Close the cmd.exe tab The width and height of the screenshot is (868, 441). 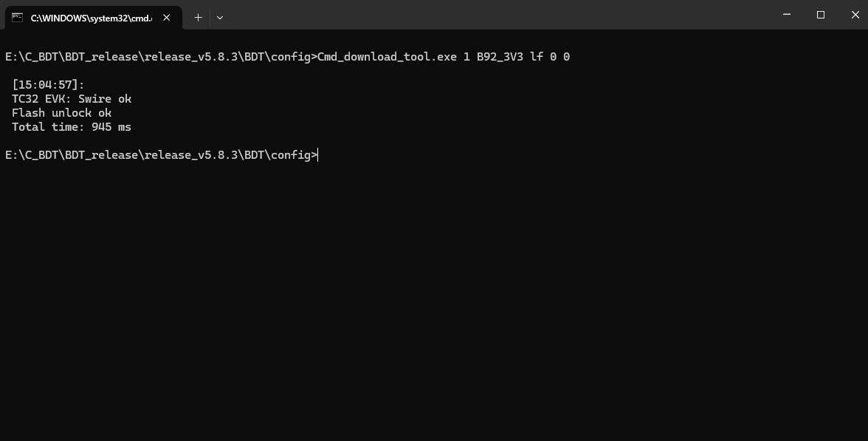pyautogui.click(x=167, y=18)
